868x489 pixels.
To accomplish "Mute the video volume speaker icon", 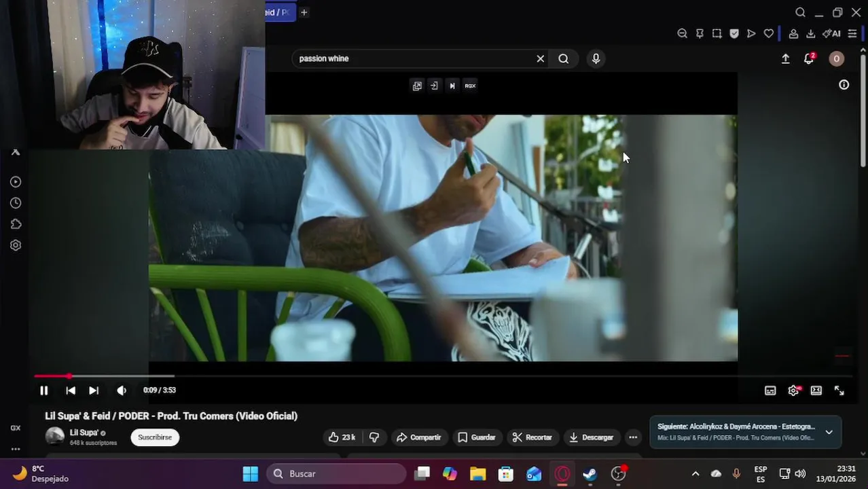I will [x=122, y=391].
